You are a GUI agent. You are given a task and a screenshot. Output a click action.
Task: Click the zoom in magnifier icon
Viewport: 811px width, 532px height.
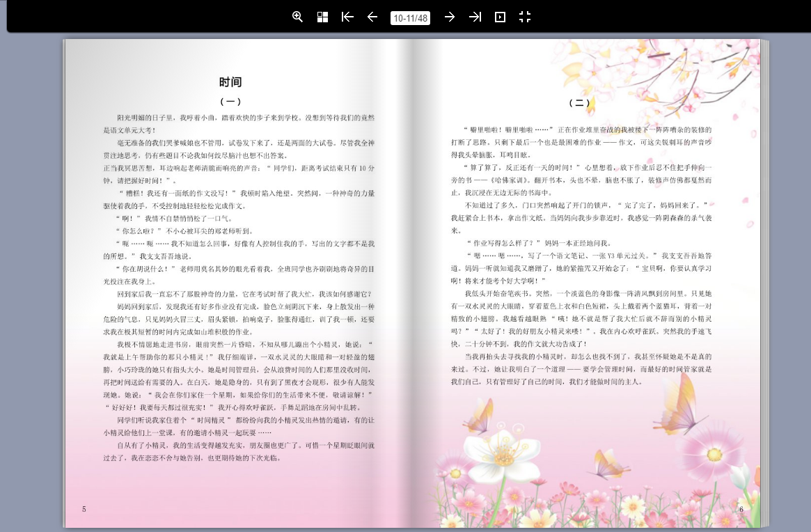click(297, 17)
